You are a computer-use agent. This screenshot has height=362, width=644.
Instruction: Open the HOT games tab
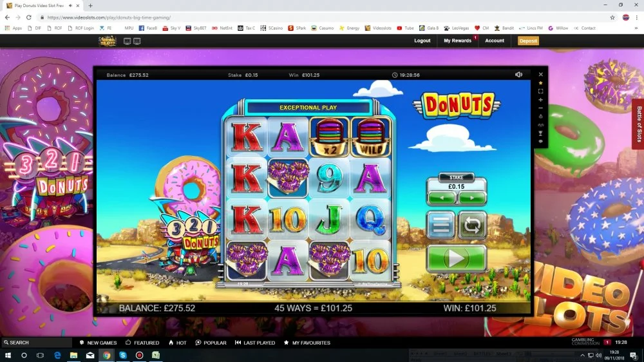[x=178, y=342]
